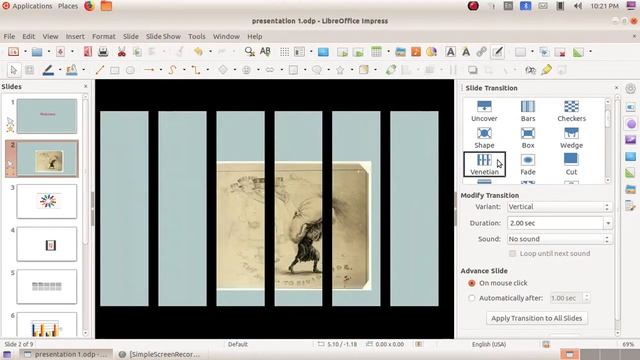Image resolution: width=640 pixels, height=360 pixels.
Task: Select the Uncover transition
Action: (484, 111)
